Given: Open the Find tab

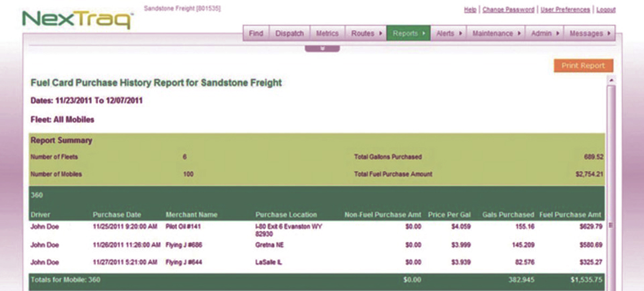Looking at the screenshot, I should (256, 33).
